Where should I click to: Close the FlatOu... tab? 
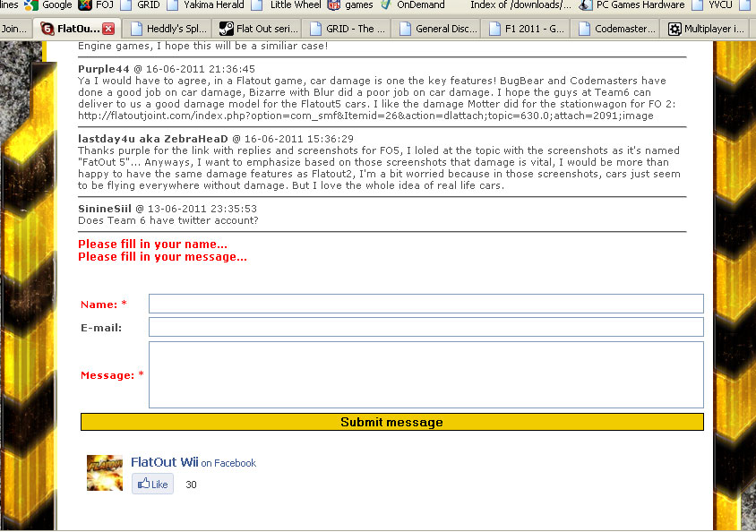coord(109,29)
